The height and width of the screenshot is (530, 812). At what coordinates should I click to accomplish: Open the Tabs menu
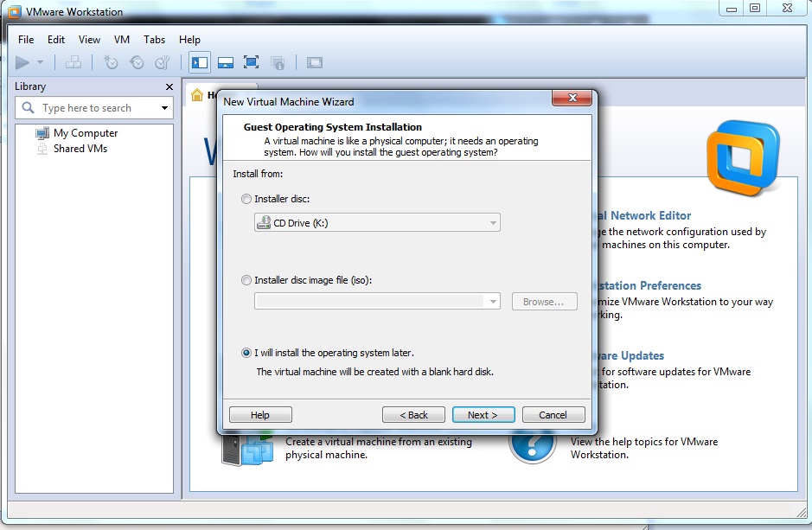[154, 39]
